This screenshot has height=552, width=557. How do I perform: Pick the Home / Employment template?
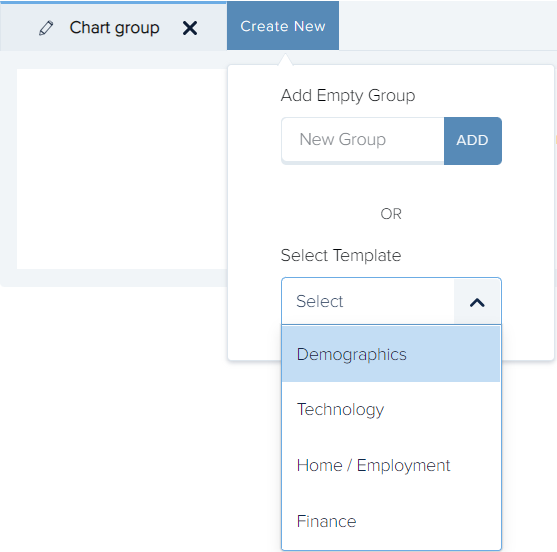coord(391,465)
